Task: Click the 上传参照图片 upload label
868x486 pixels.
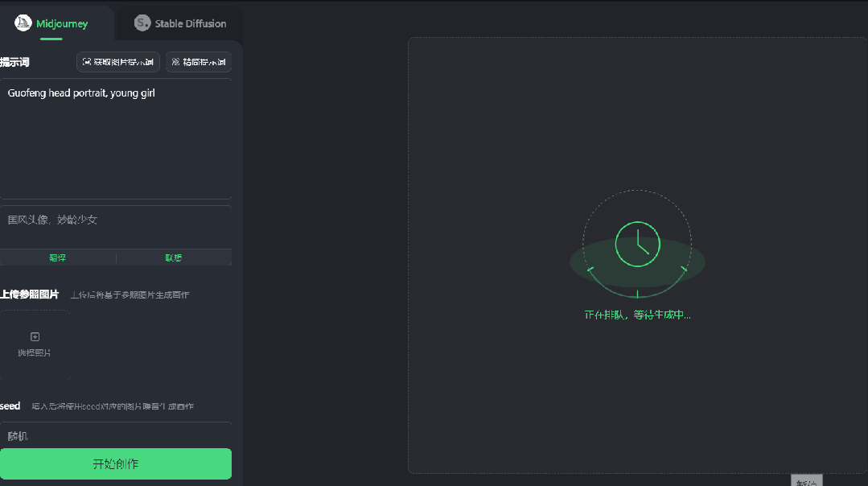Action: [29, 294]
